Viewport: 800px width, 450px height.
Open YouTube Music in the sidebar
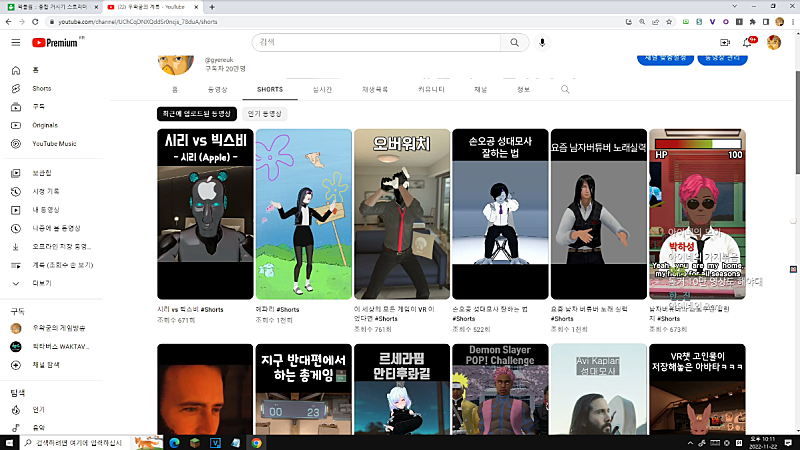[x=53, y=144]
